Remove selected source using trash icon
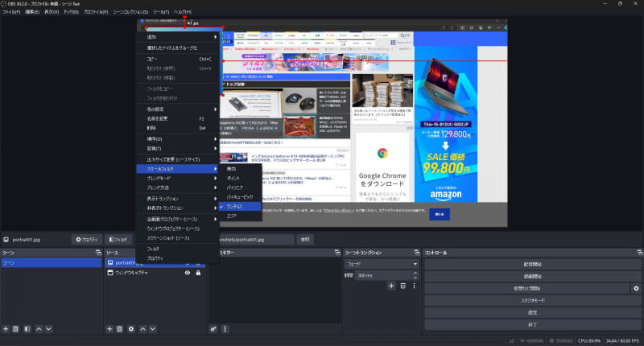This screenshot has height=346, width=644. (x=119, y=329)
